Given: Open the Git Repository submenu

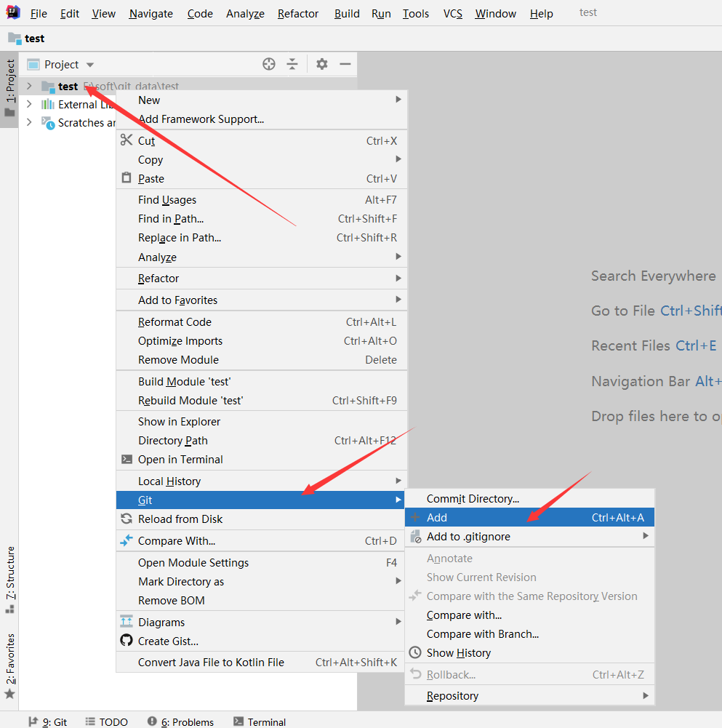Looking at the screenshot, I should click(x=530, y=695).
